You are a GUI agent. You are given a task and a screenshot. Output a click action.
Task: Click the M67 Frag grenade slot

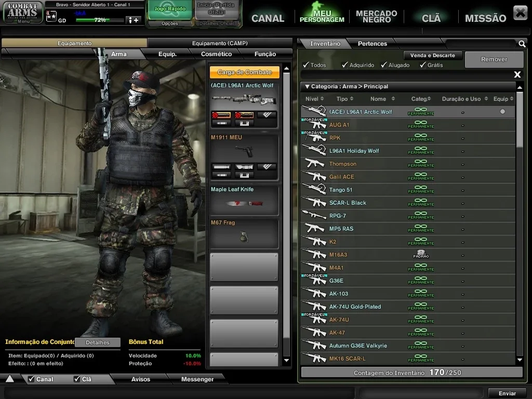point(244,233)
